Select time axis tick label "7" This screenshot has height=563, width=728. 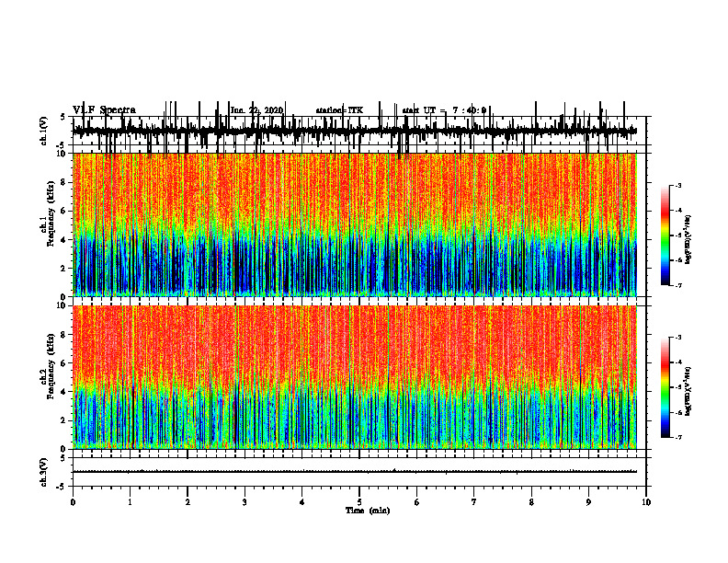[x=474, y=502]
